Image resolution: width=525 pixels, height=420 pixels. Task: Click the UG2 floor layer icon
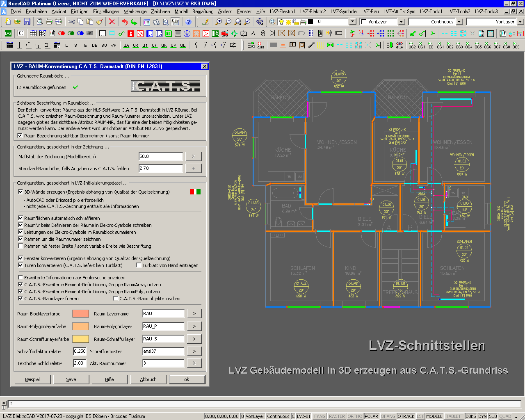click(412, 45)
